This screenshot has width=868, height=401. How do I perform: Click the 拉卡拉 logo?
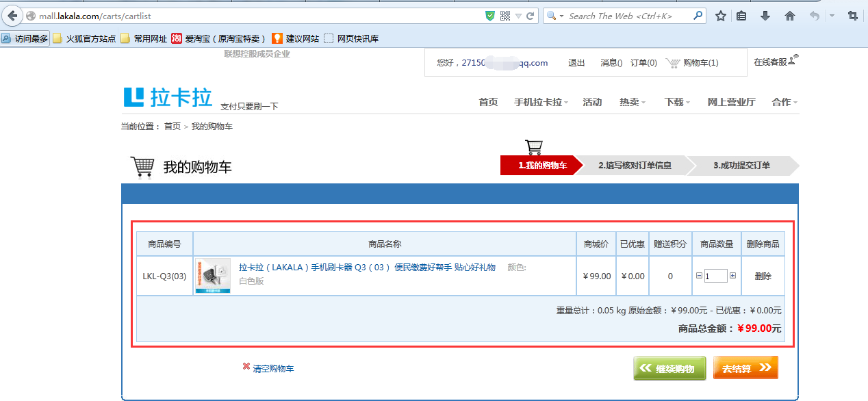[168, 97]
